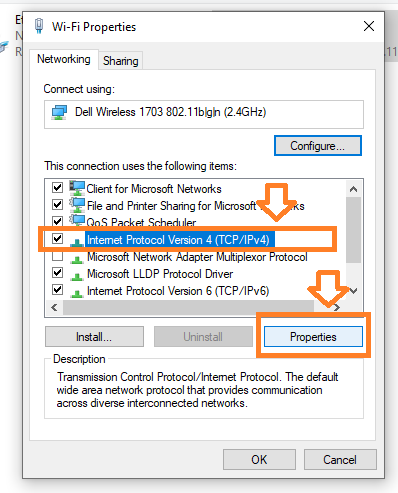
Task: Click the QoS Packet Scheduler icon
Action: coord(77,220)
